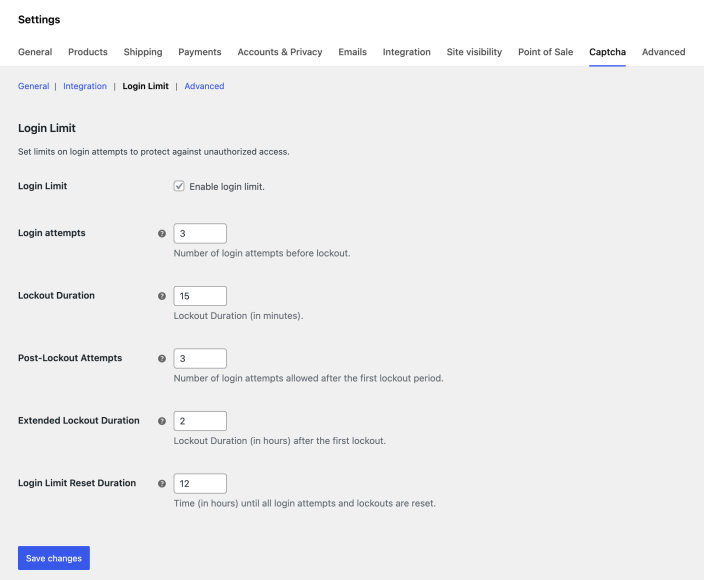Switch to the Payments settings tab
704x580 pixels.
[200, 52]
